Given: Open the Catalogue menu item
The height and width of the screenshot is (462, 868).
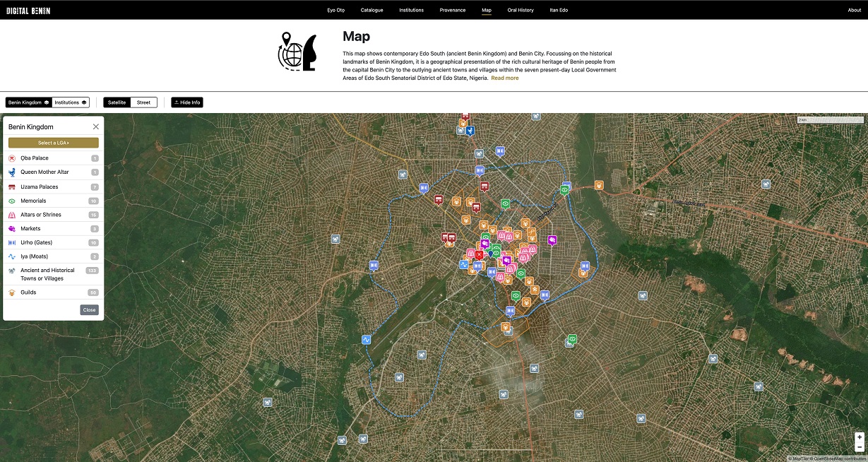Looking at the screenshot, I should point(371,11).
